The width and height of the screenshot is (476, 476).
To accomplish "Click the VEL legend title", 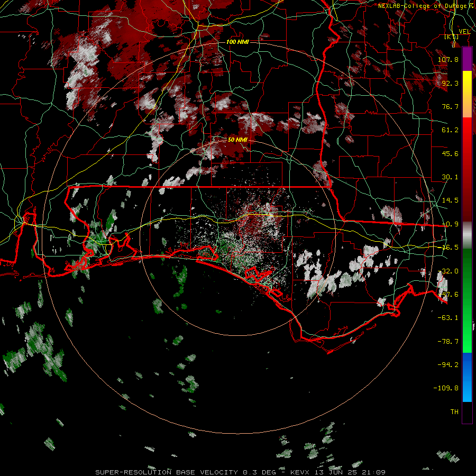I will [x=464, y=32].
